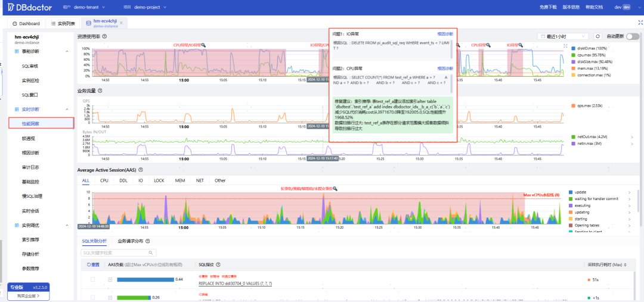The height and width of the screenshot is (302, 644).
Task: Check the box for REPLACE INTO row
Action: (x=92, y=279)
